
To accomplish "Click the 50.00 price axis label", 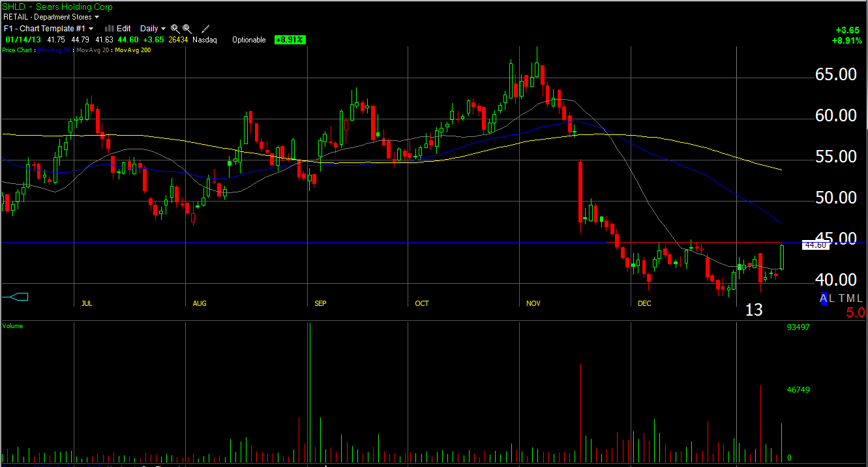I will click(x=836, y=198).
